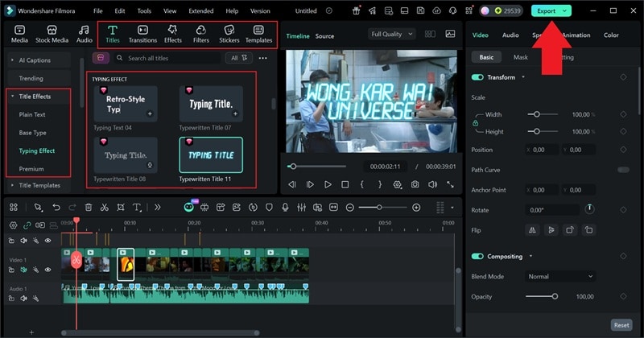Open the Blend Mode dropdown

point(560,276)
